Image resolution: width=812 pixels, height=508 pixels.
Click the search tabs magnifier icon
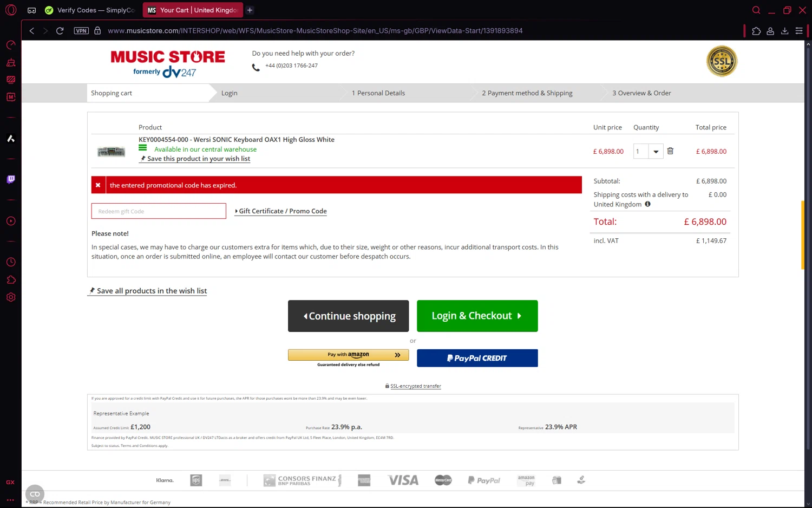pyautogui.click(x=756, y=10)
